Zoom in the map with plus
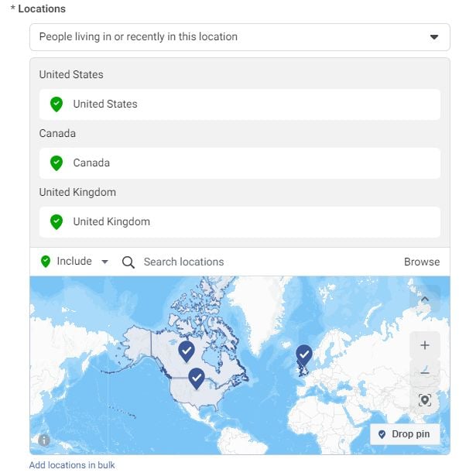The height and width of the screenshot is (476, 459). pyautogui.click(x=425, y=345)
